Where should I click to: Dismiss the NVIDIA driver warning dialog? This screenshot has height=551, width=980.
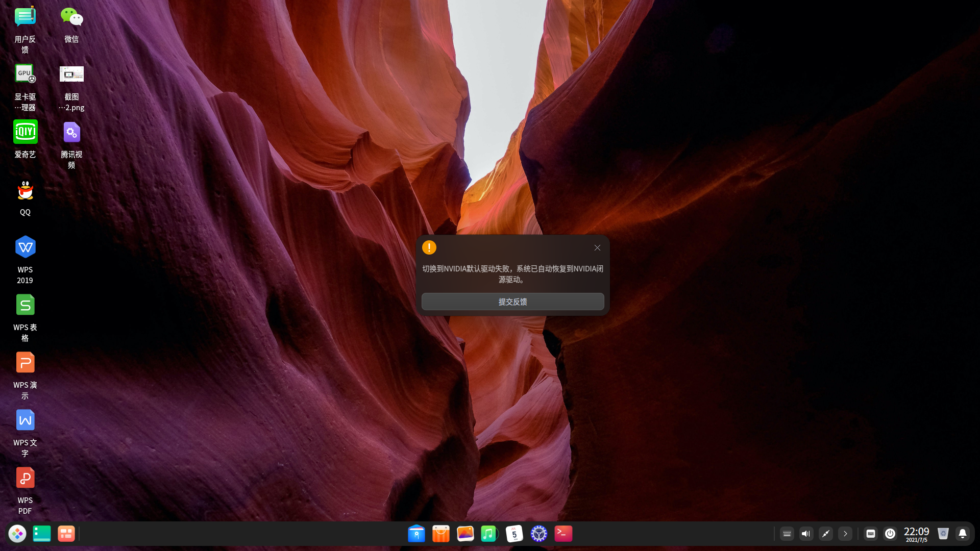(597, 247)
